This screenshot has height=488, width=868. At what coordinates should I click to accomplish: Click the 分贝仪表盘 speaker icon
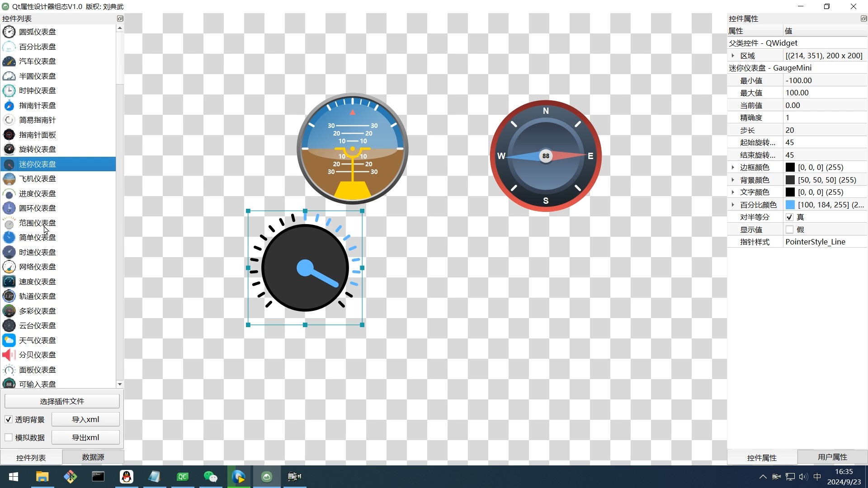(9, 355)
